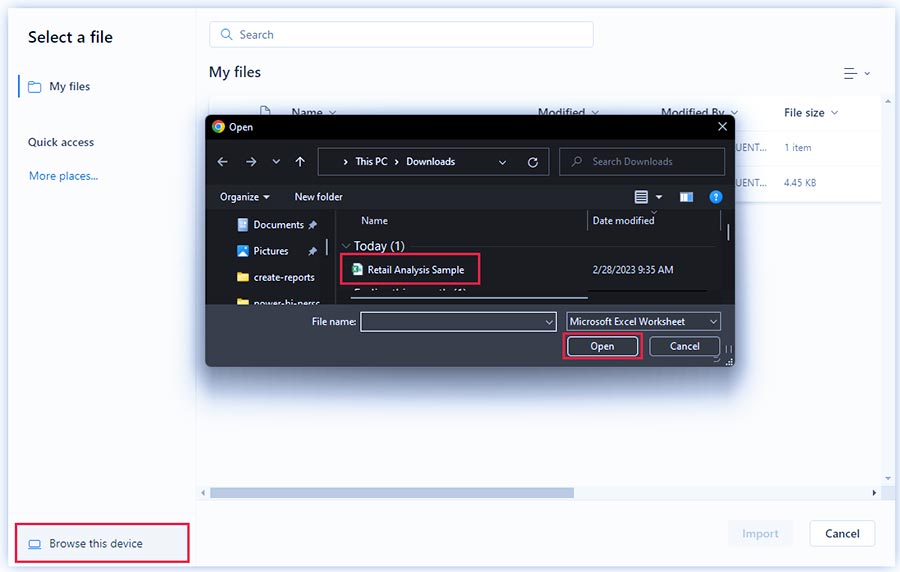The height and width of the screenshot is (572, 900).
Task: Open the Microsoft Excel Worksheet file type dropdown
Action: coord(643,322)
